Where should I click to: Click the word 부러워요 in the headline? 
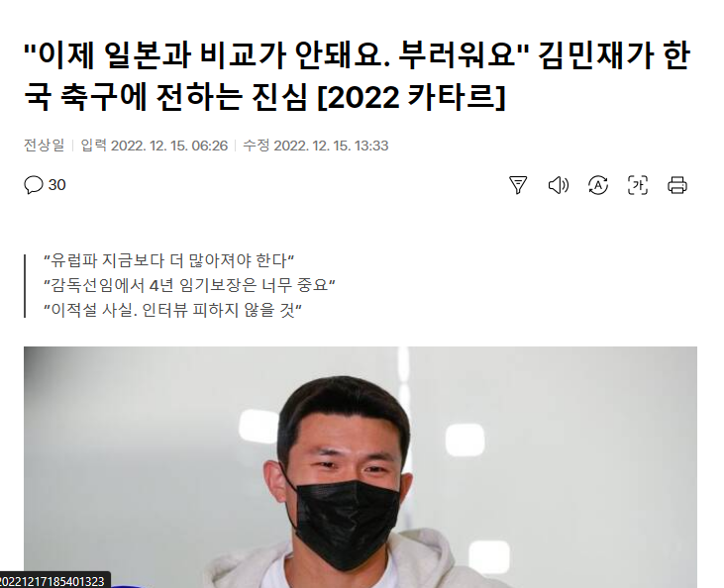[x=457, y=54]
